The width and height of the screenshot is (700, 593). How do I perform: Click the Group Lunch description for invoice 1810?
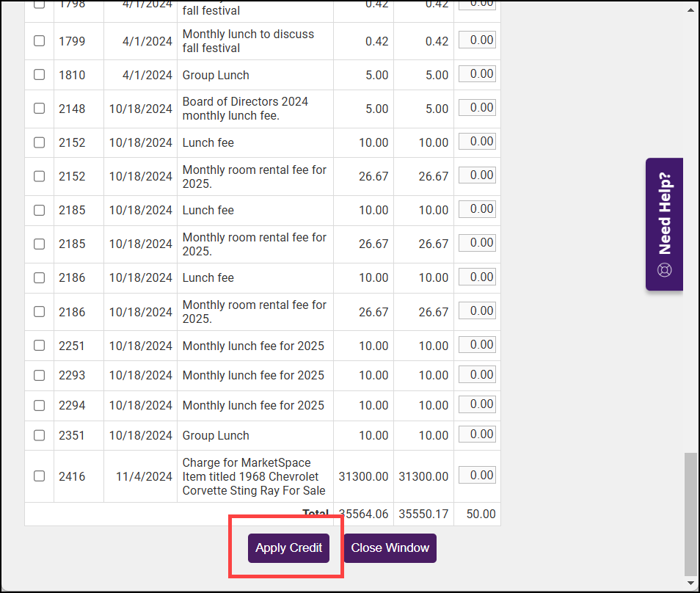[216, 75]
